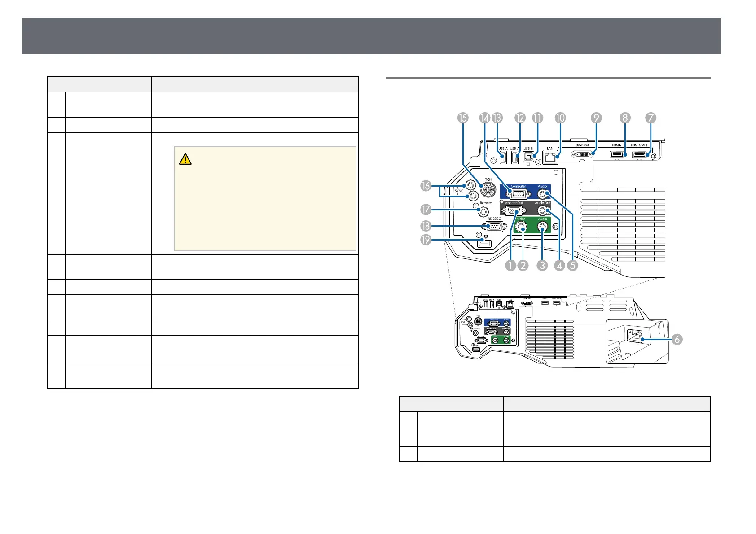Click callout number 11
The height and width of the screenshot is (534, 756).
(x=537, y=118)
